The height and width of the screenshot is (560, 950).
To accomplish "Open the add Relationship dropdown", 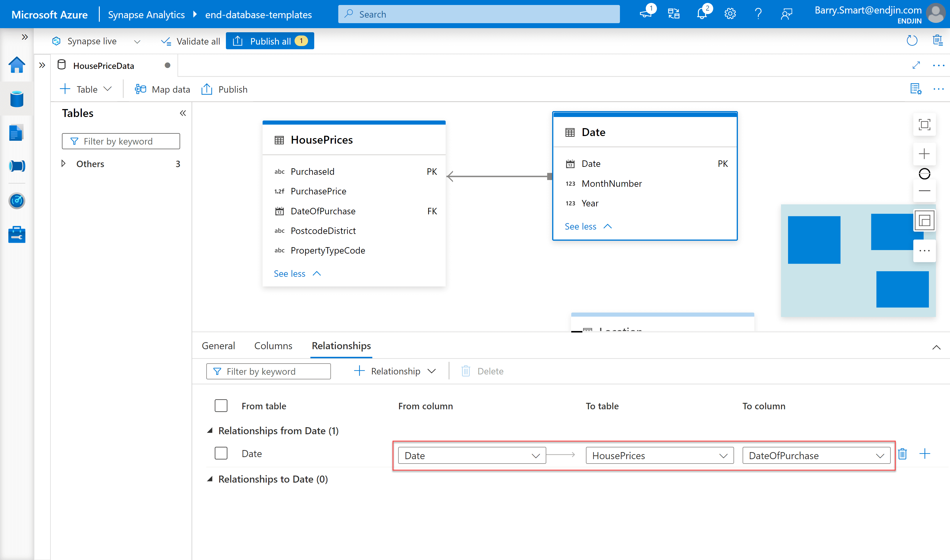I will pyautogui.click(x=395, y=371).
